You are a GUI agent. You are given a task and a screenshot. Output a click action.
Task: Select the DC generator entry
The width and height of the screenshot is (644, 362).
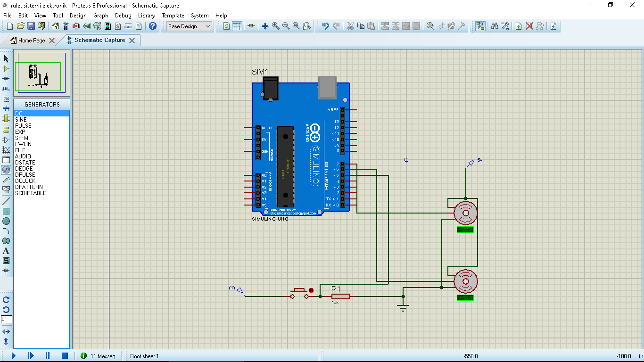pos(42,114)
